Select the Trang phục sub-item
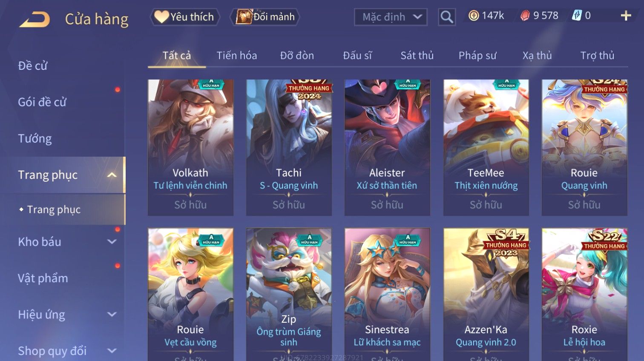 54,209
